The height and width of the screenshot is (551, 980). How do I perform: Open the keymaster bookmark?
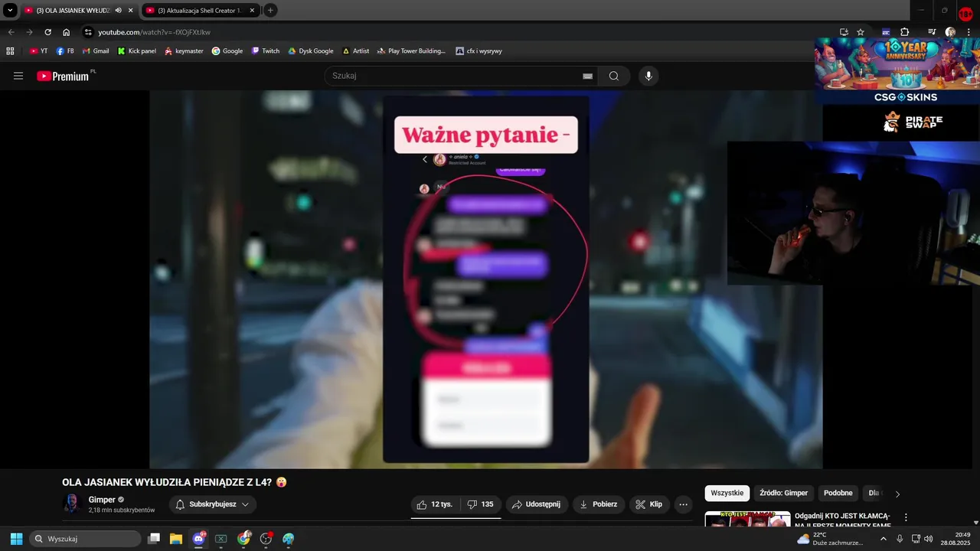(184, 51)
